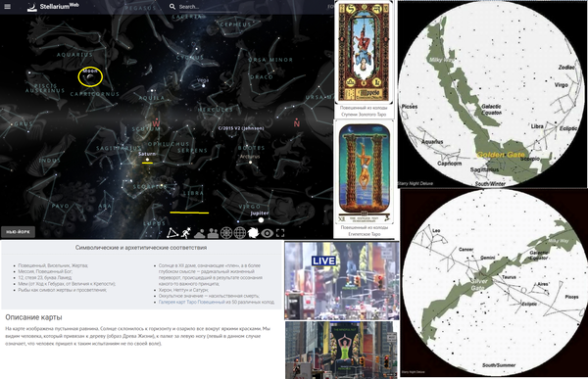Viewport: 588px width, 379px height.
Task: Select the Moon in Capricornus
Action: pos(89,77)
